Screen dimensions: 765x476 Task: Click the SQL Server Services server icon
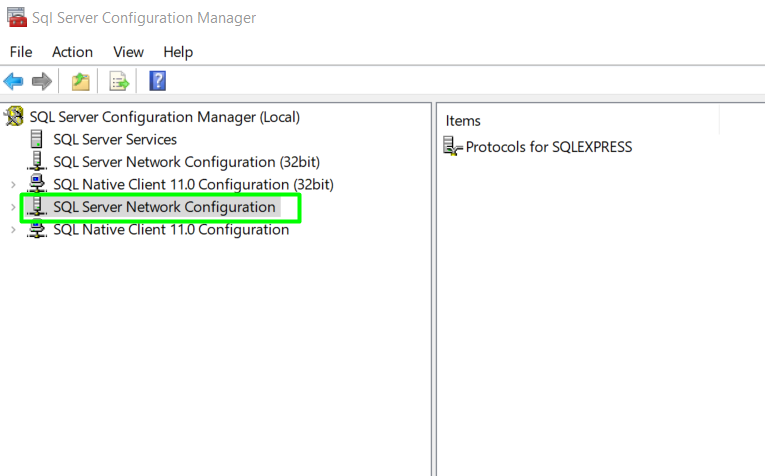click(37, 139)
